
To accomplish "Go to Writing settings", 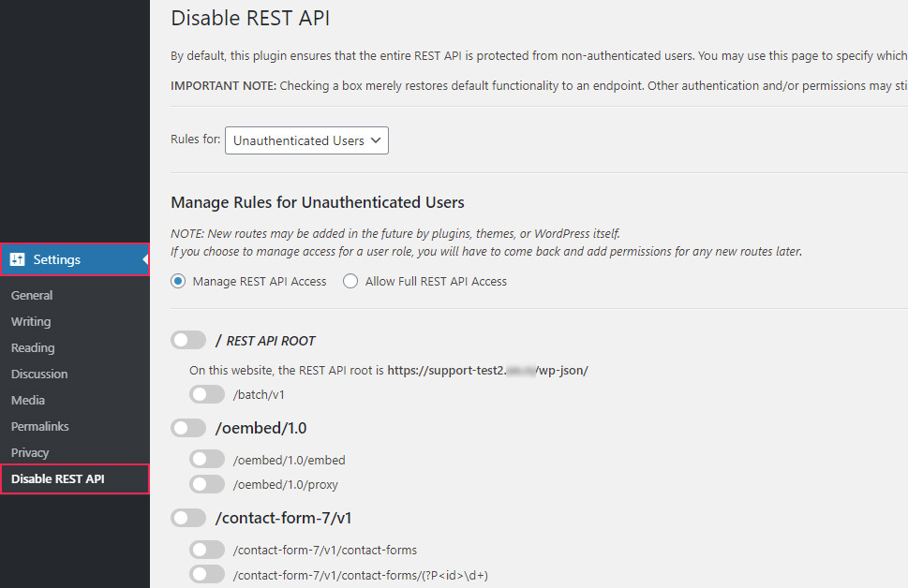I will click(31, 321).
